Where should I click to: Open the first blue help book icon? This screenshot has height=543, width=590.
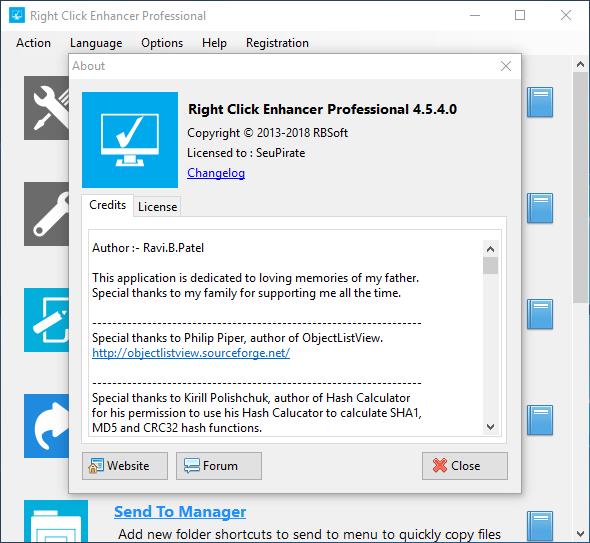pyautogui.click(x=540, y=102)
